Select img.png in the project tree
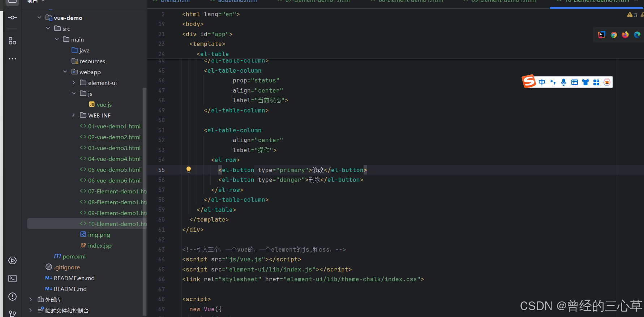The width and height of the screenshot is (644, 317). (x=95, y=235)
